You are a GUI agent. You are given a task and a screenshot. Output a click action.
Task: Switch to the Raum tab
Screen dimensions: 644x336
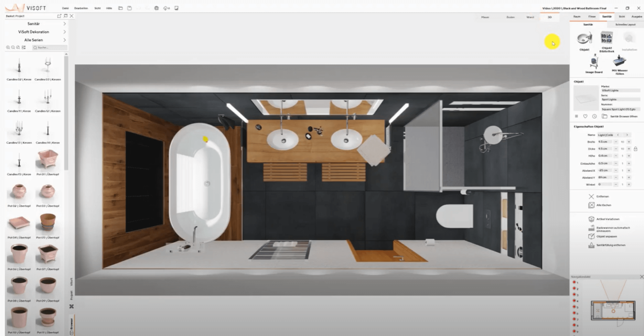point(577,16)
